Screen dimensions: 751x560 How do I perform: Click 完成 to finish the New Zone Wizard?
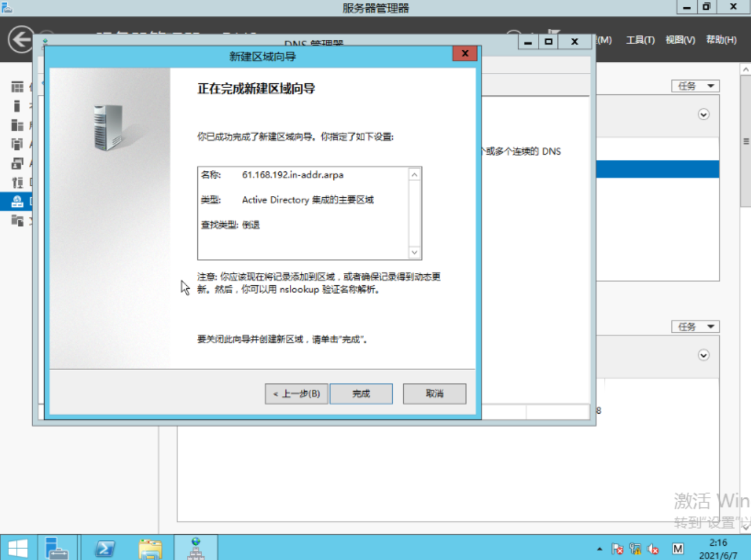click(x=361, y=394)
